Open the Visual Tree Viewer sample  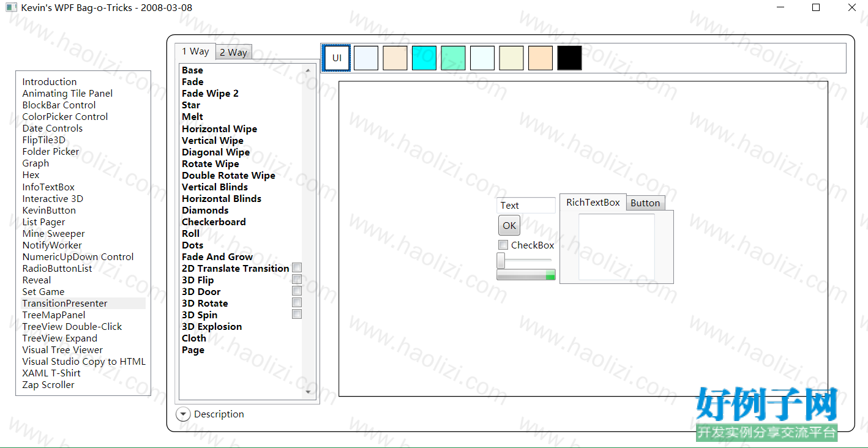coord(62,350)
